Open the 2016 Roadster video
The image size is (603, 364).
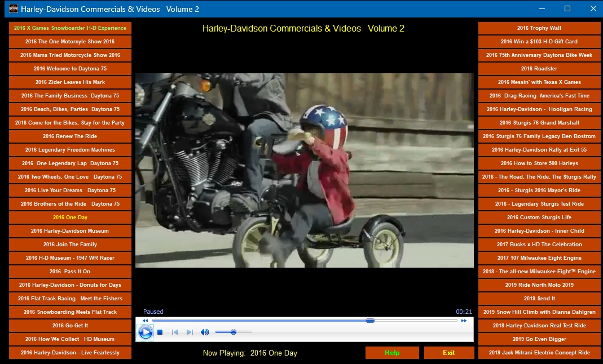coord(539,68)
